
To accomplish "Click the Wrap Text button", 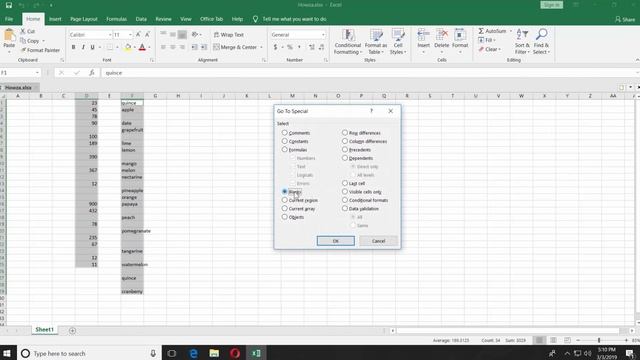I will click(229, 35).
